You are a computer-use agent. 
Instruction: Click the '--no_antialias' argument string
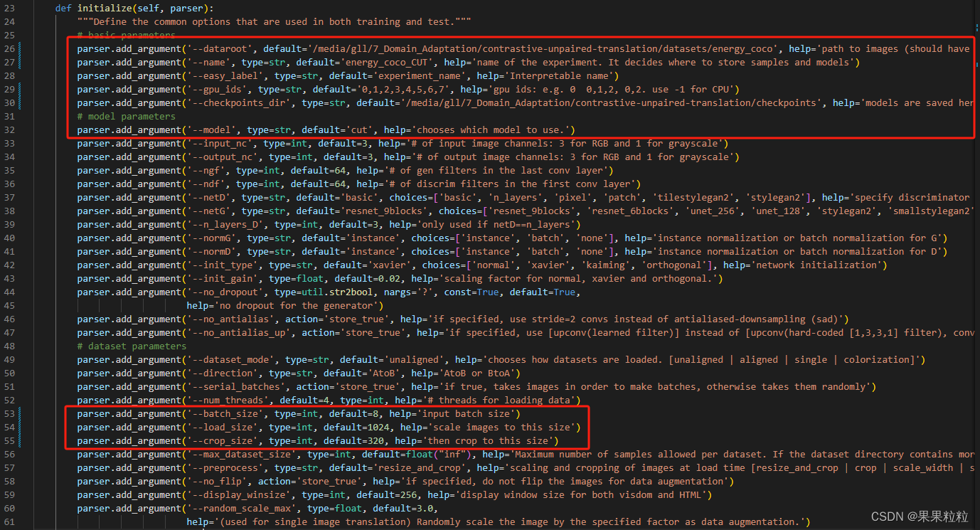tap(231, 319)
